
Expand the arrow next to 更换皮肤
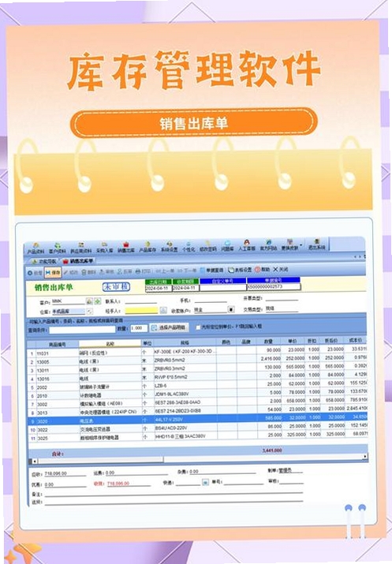pos(301,245)
